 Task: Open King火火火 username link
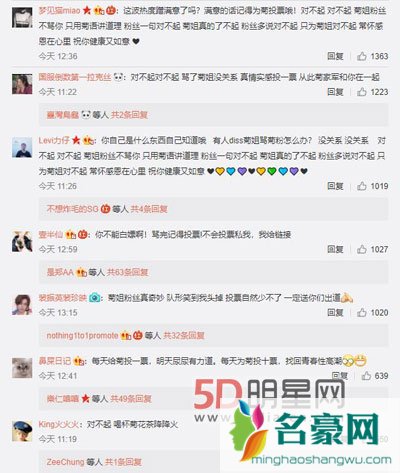59,424
